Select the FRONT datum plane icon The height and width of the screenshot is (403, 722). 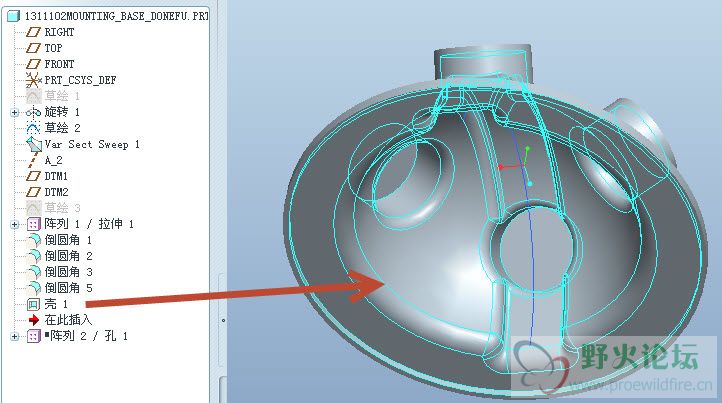[33, 64]
